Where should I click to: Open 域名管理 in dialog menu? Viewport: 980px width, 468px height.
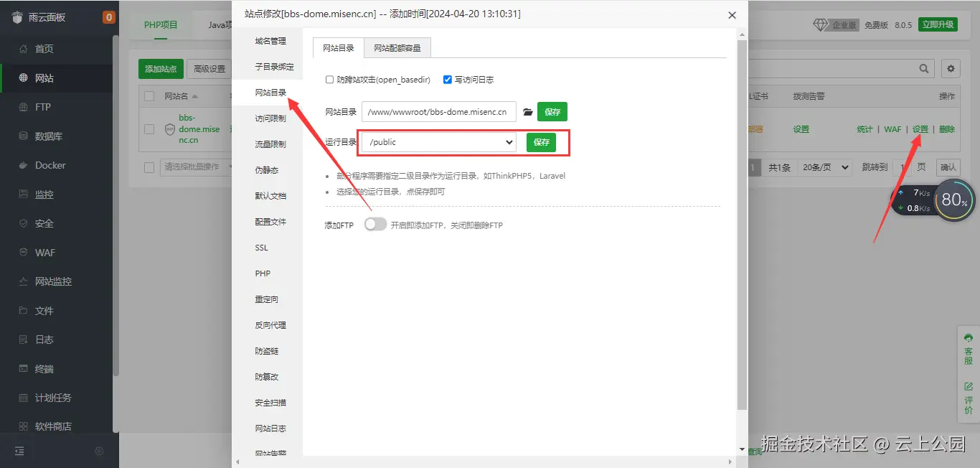[270, 41]
